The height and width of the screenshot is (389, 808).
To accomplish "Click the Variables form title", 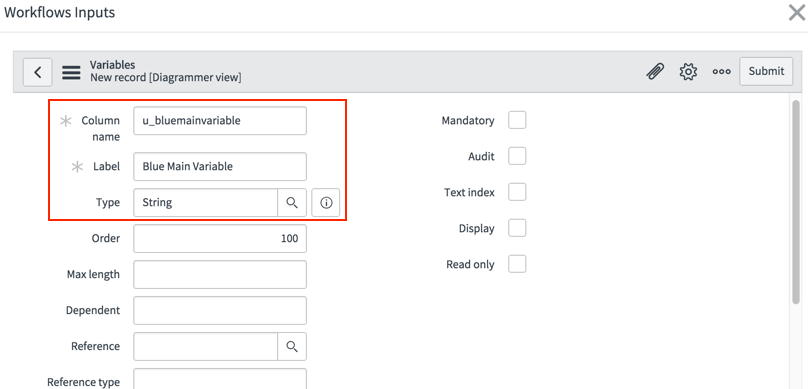I will pyautogui.click(x=112, y=65).
